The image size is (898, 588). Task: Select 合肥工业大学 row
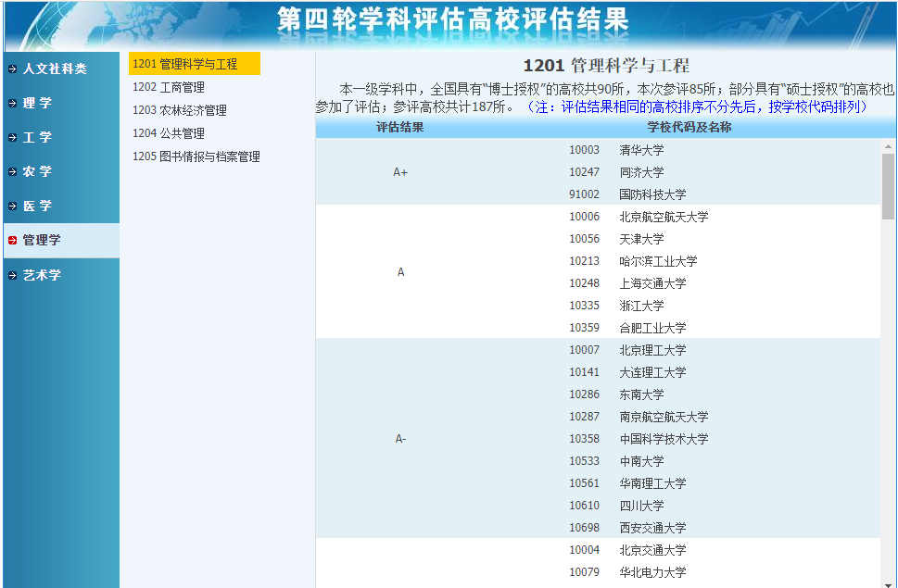tap(652, 328)
